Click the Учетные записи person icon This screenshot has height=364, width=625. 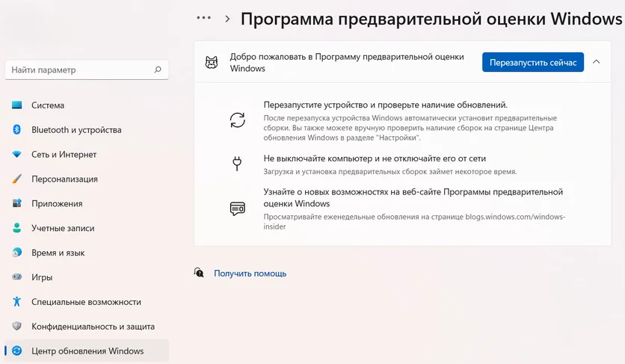click(16, 229)
